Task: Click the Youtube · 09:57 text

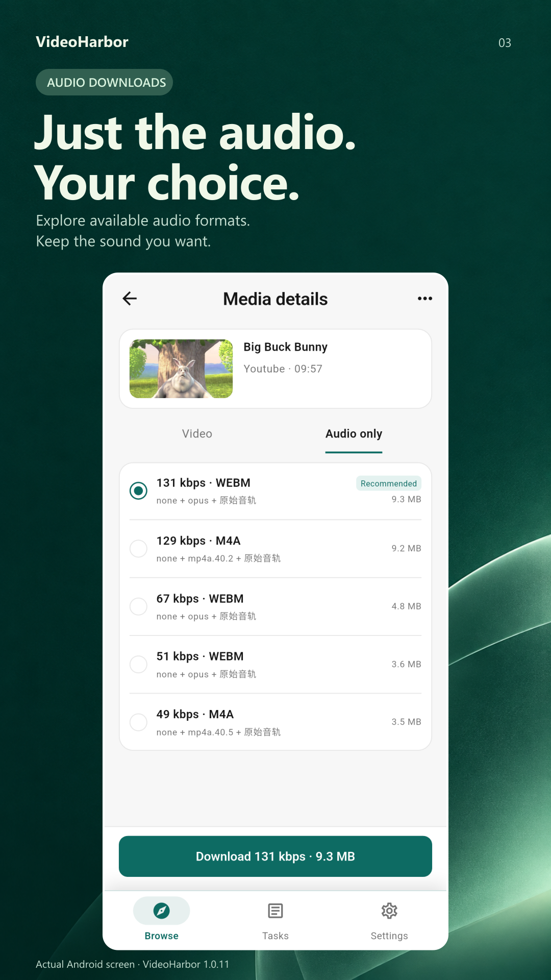Action: tap(283, 369)
